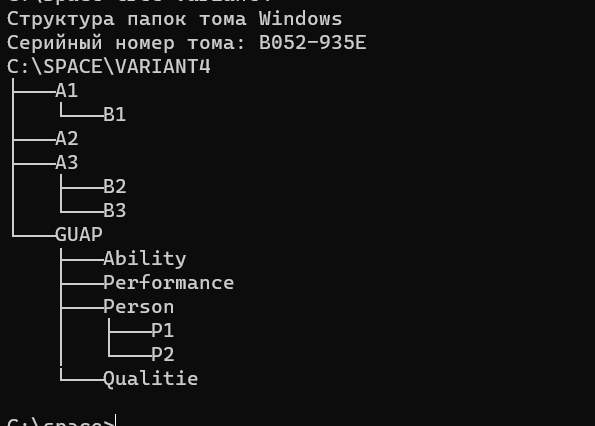Select the P2 subfolder name
Screen dimensions: 595x426
point(162,355)
